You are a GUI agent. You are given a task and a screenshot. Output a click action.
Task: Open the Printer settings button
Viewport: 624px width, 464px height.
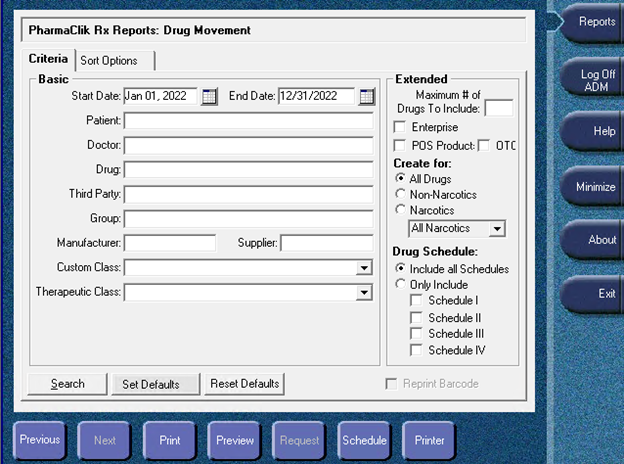coord(429,440)
